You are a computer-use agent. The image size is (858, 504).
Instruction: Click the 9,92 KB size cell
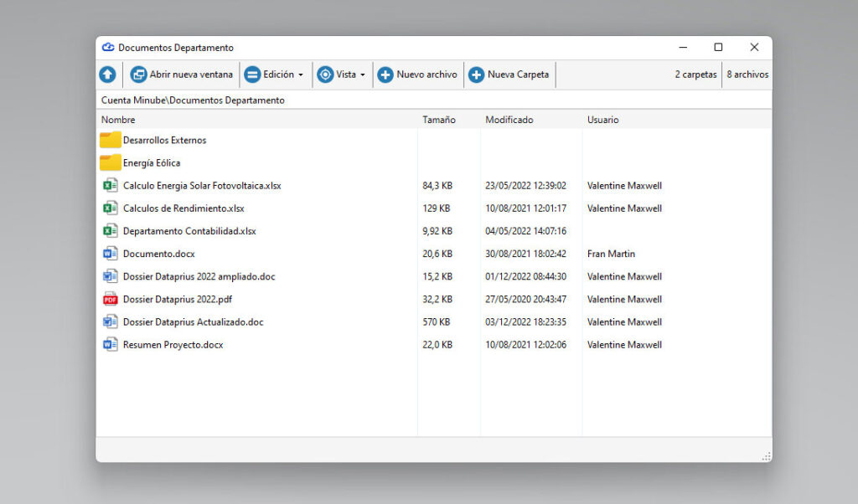[x=437, y=231]
